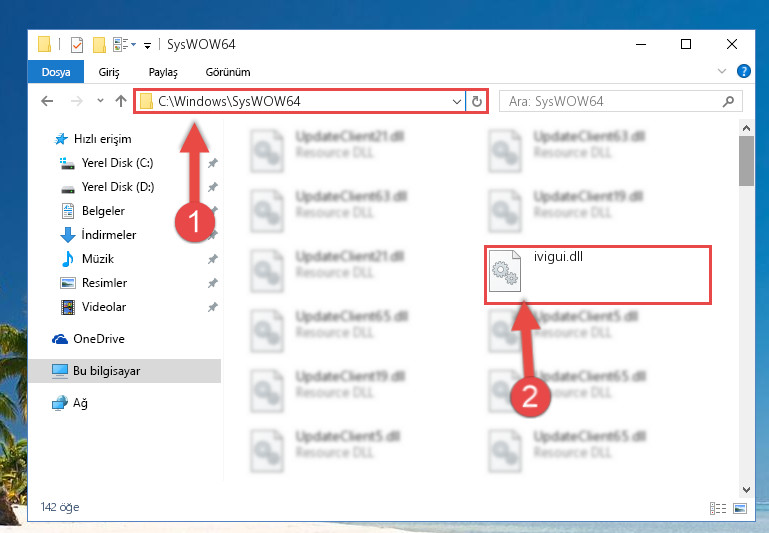This screenshot has height=533, width=769.
Task: Click the address bar path C:\Windows\SysWOW64
Action: (x=229, y=102)
